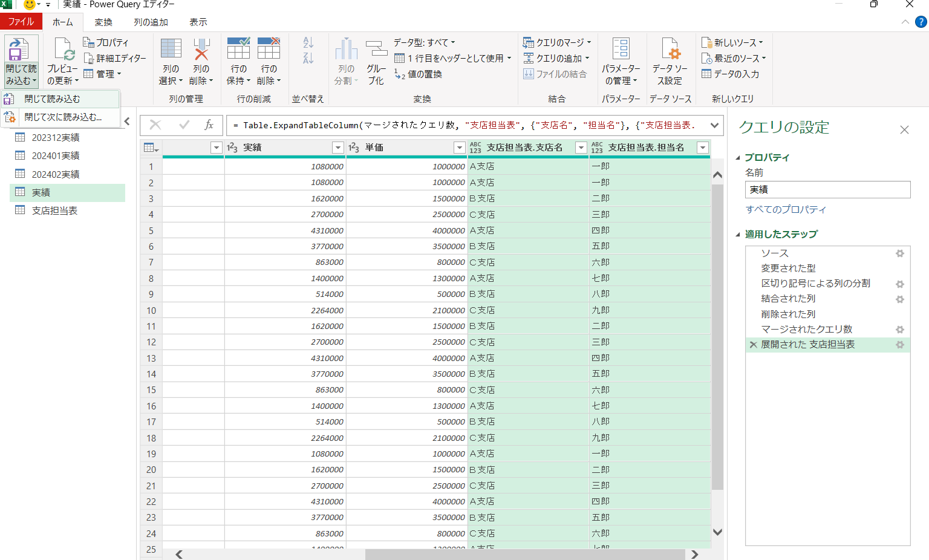Select the 202402実績 query
This screenshot has width=929, height=560.
tap(68, 174)
